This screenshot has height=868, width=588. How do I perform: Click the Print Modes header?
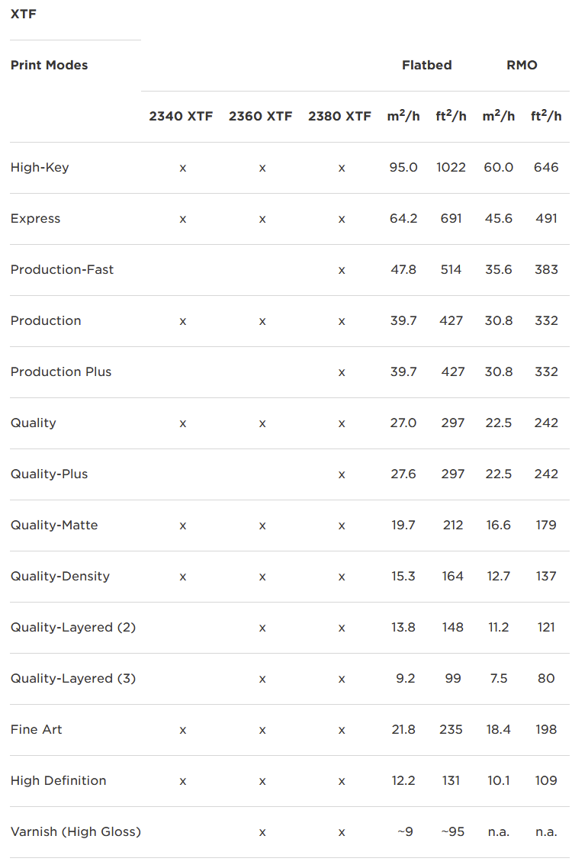click(x=50, y=65)
